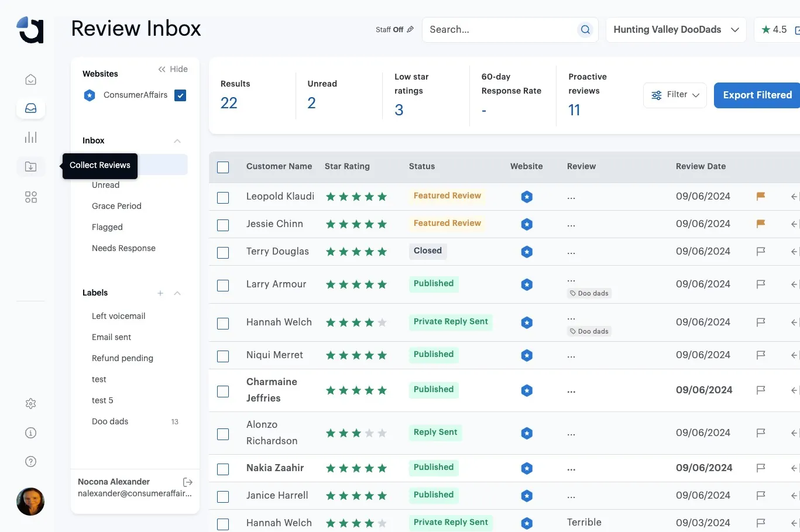Flag Larry Armour's review
The width and height of the screenshot is (800, 532).
click(x=761, y=284)
